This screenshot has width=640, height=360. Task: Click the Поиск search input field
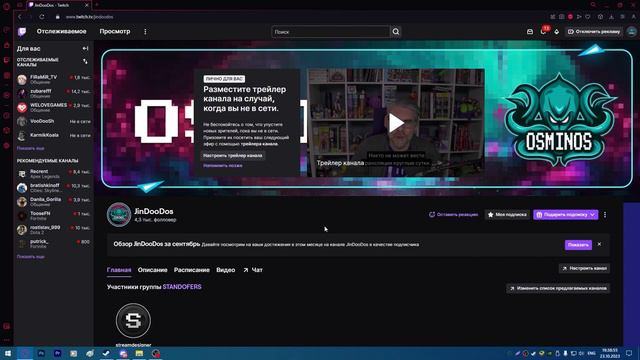click(331, 31)
